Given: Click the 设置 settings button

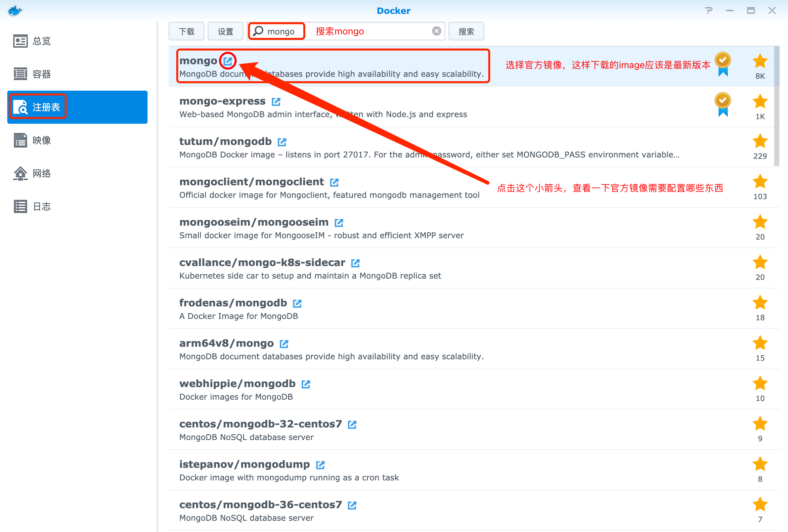Looking at the screenshot, I should [226, 31].
